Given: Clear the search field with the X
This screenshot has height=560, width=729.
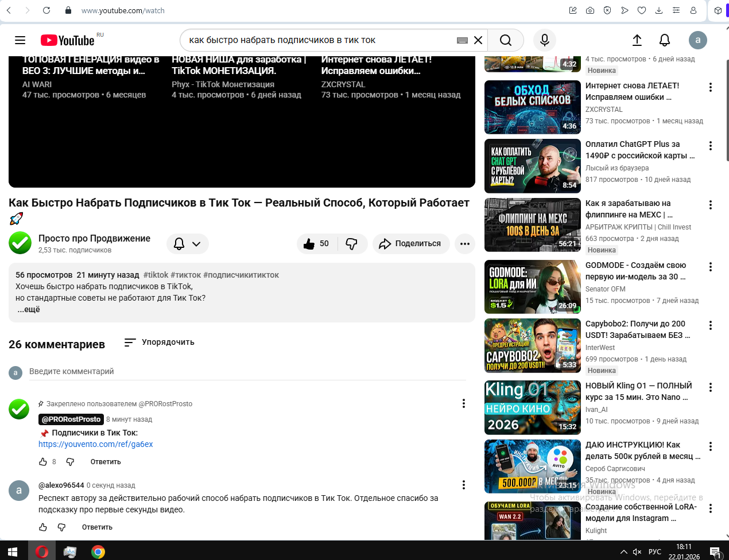Looking at the screenshot, I should coord(478,40).
